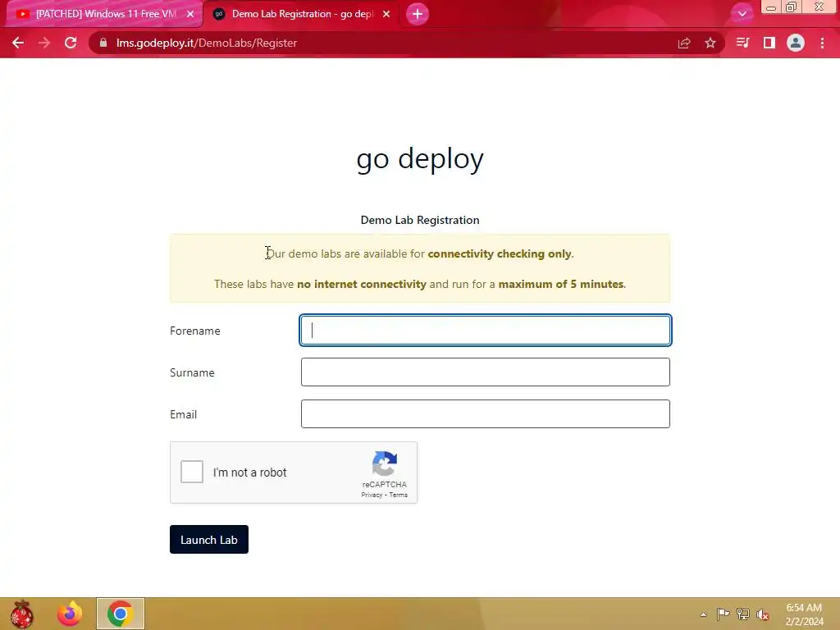The image size is (840, 630).
Task: Go back to the previous page
Action: 18,43
